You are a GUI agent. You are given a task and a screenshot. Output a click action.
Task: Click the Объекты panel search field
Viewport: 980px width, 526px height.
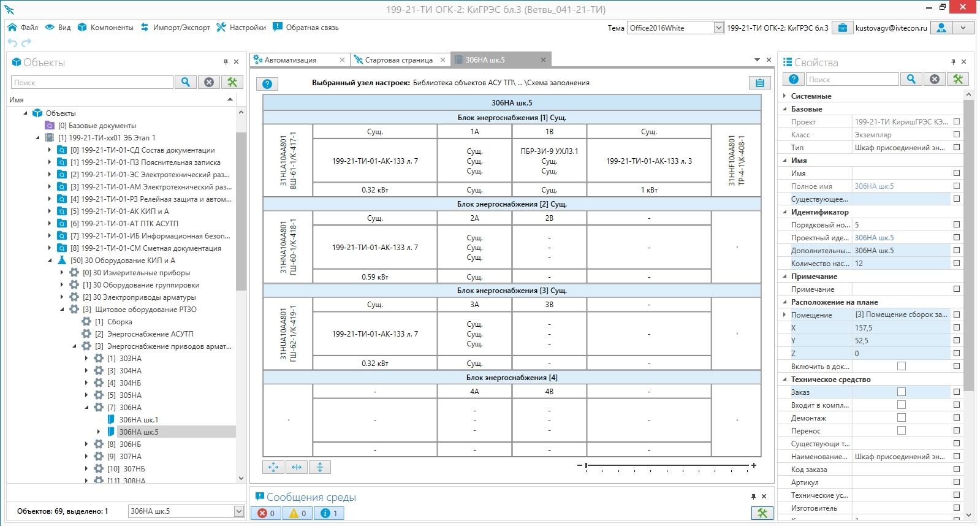[92, 82]
